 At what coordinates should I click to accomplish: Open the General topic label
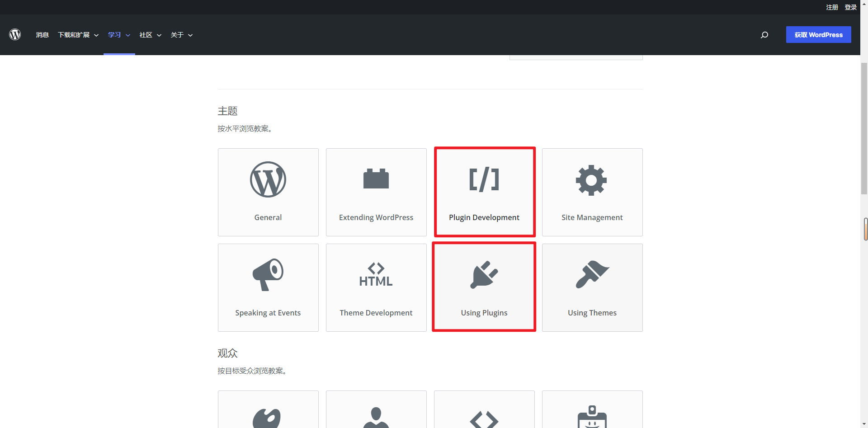[x=268, y=217]
